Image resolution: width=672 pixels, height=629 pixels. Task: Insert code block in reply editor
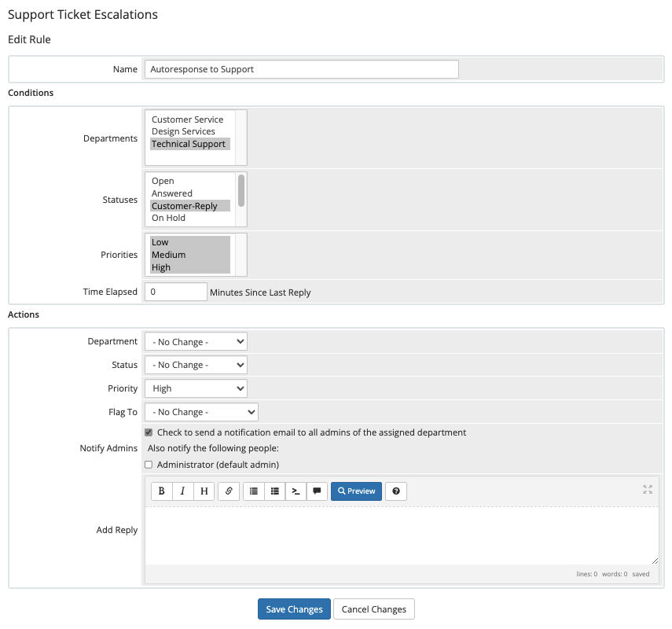(296, 491)
